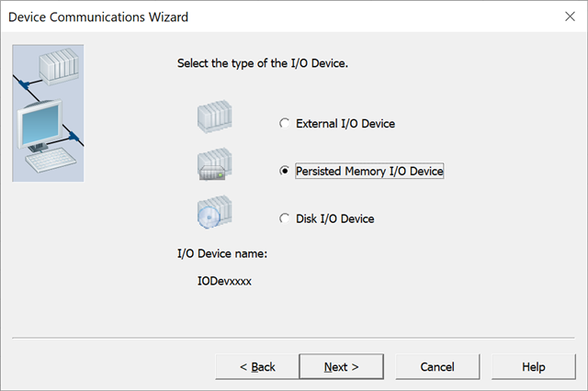
Task: Choose the External I/O Device text label
Action: pos(345,124)
